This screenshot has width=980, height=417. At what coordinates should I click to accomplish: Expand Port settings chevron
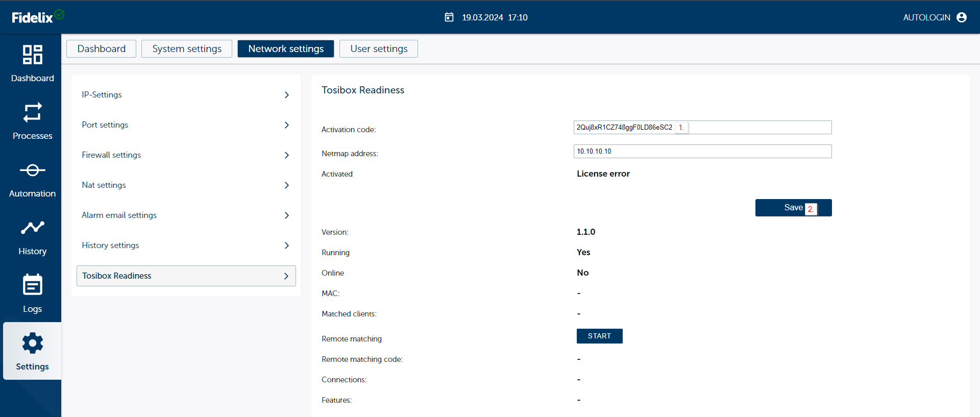tap(287, 125)
